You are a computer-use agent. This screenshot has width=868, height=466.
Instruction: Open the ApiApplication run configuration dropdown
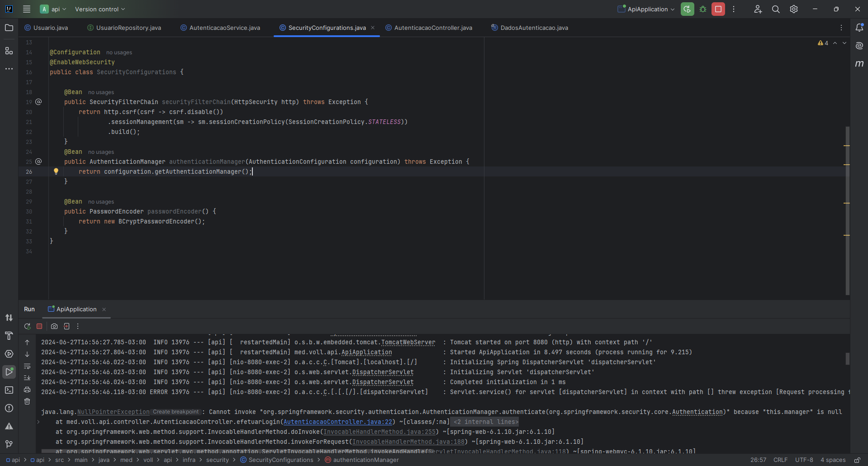click(x=646, y=9)
